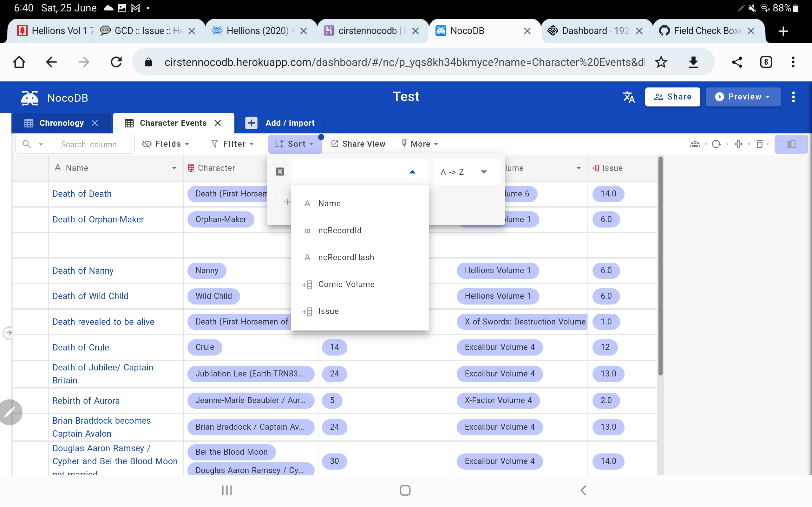Select the collaborators icon in the toolbar
Screen dimensions: 812x507
pyautogui.click(x=695, y=144)
